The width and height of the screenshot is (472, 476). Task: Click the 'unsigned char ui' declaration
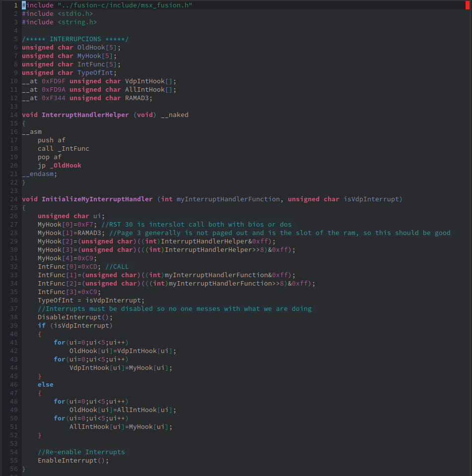point(71,216)
